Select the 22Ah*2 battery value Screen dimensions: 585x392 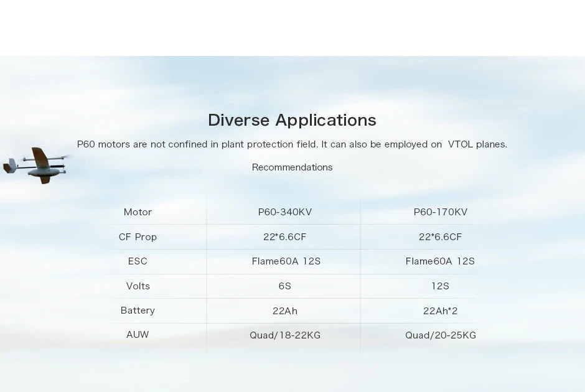pos(440,310)
